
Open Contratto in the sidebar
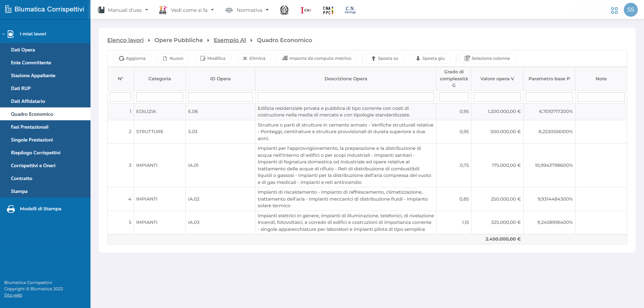point(45,178)
